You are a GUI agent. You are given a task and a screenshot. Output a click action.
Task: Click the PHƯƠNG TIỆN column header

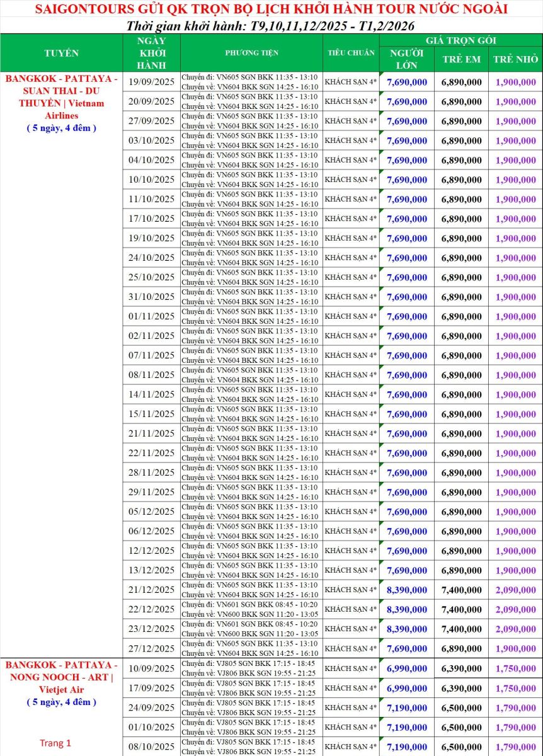[251, 53]
